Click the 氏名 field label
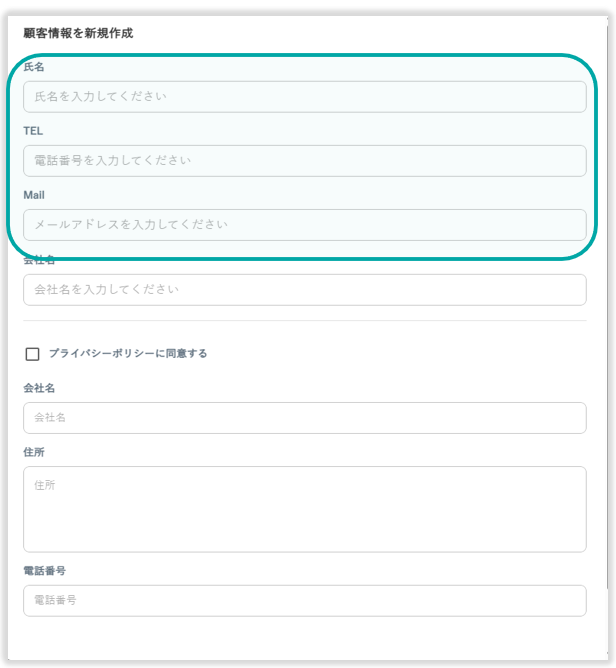Viewport: 616px width, 668px height. (x=34, y=67)
